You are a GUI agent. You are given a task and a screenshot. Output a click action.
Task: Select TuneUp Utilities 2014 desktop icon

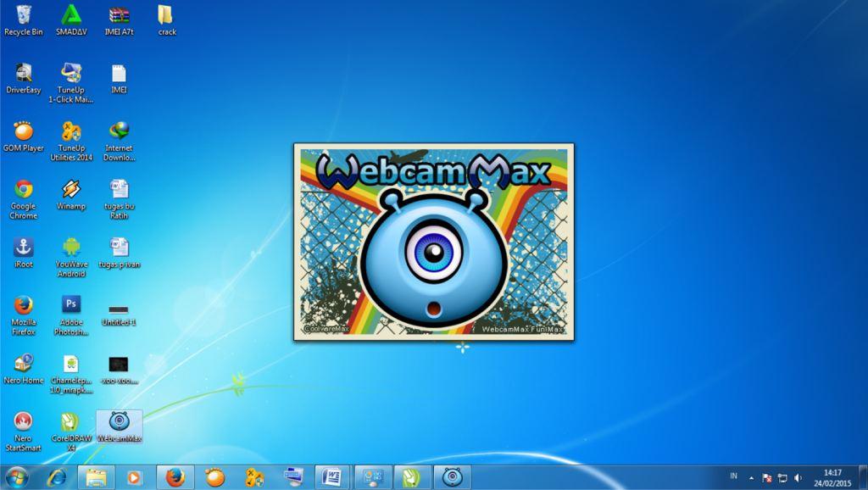71,142
